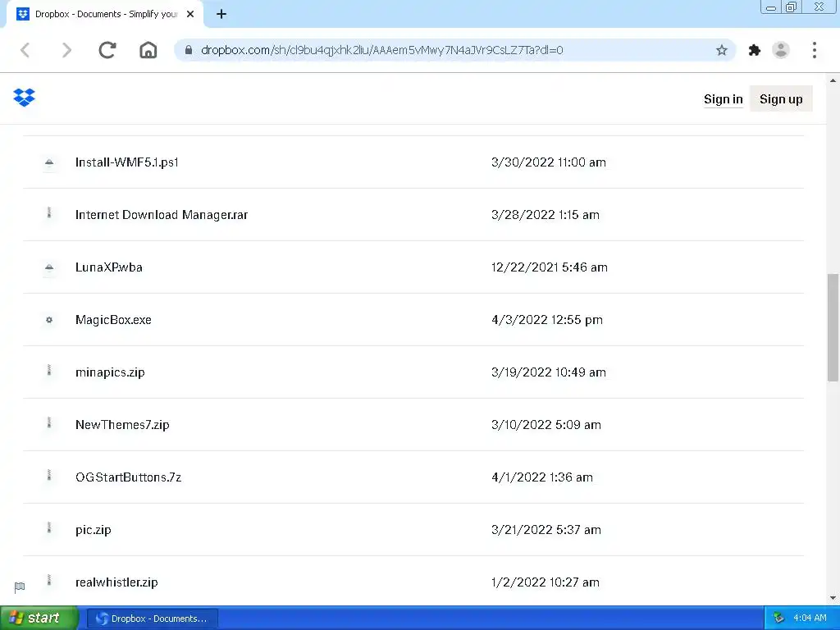Reload the page with refresh icon
This screenshot has height=630, width=840.
107,50
